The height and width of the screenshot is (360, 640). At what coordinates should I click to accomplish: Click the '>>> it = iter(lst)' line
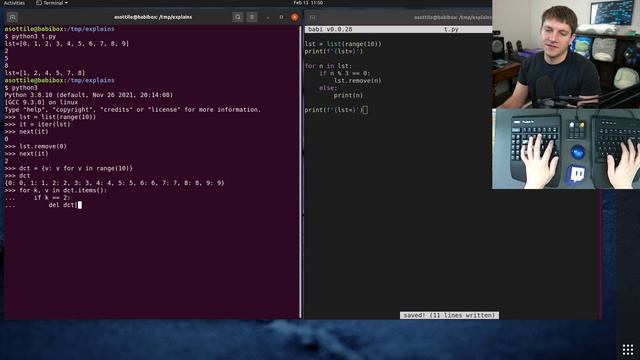click(x=38, y=124)
